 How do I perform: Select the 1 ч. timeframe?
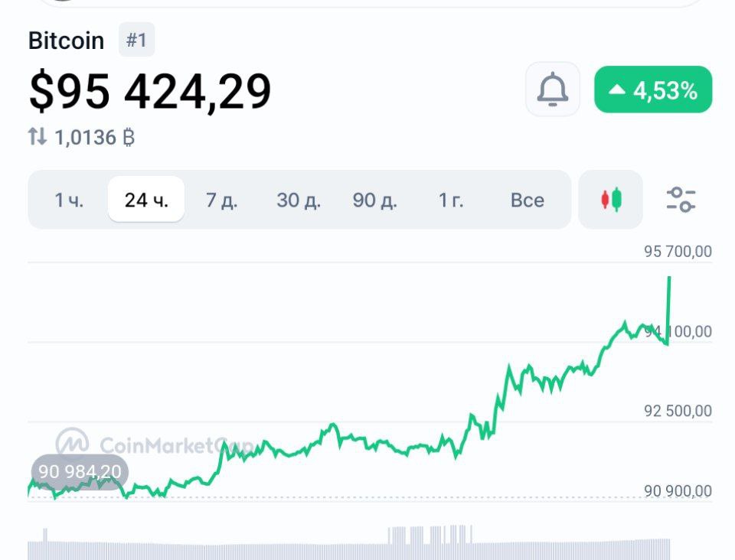[69, 200]
